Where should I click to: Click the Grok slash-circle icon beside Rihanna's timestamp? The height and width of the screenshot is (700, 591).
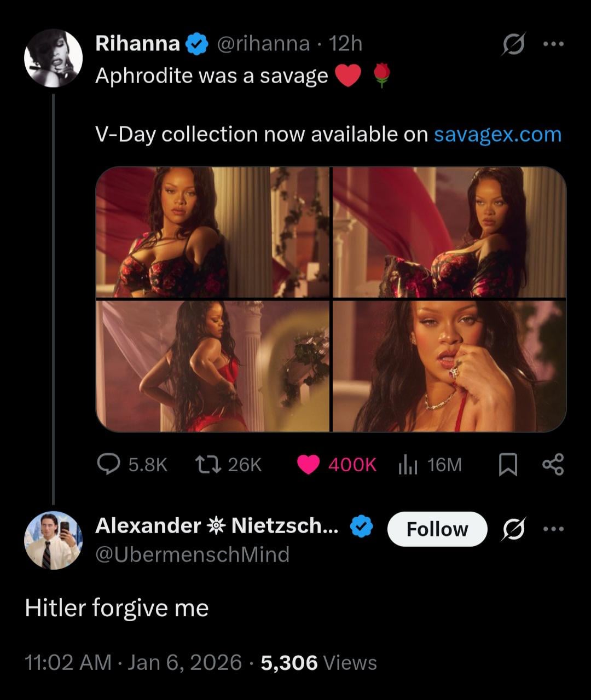pos(514,44)
